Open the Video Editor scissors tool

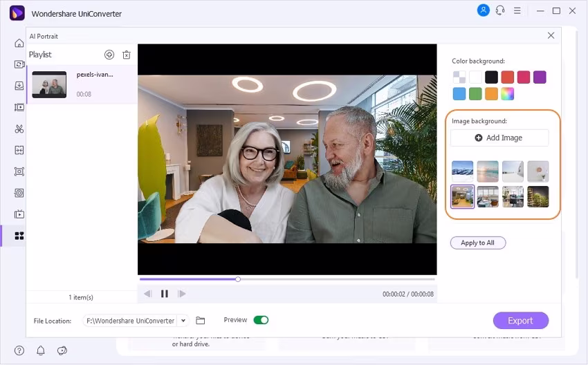19,129
